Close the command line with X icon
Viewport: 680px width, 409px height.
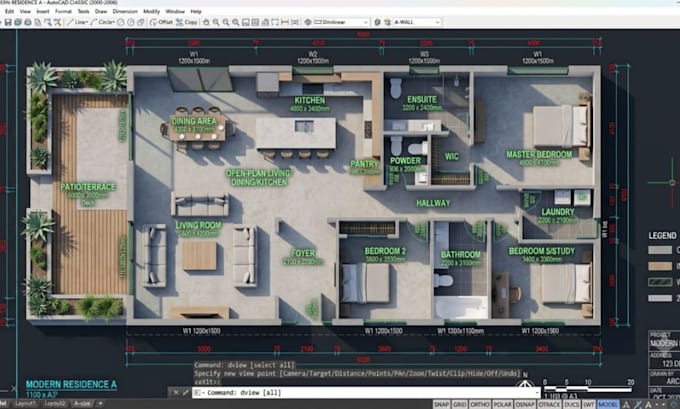pyautogui.click(x=176, y=393)
